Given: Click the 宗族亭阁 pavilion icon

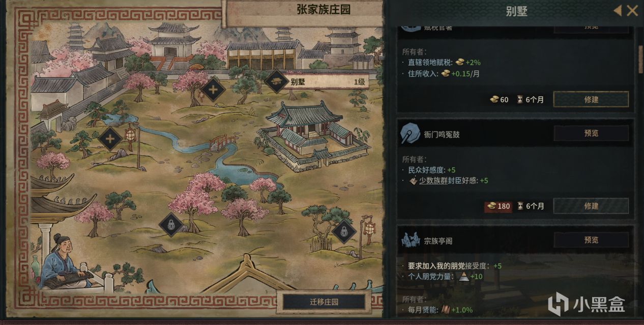Looking at the screenshot, I should point(411,239).
